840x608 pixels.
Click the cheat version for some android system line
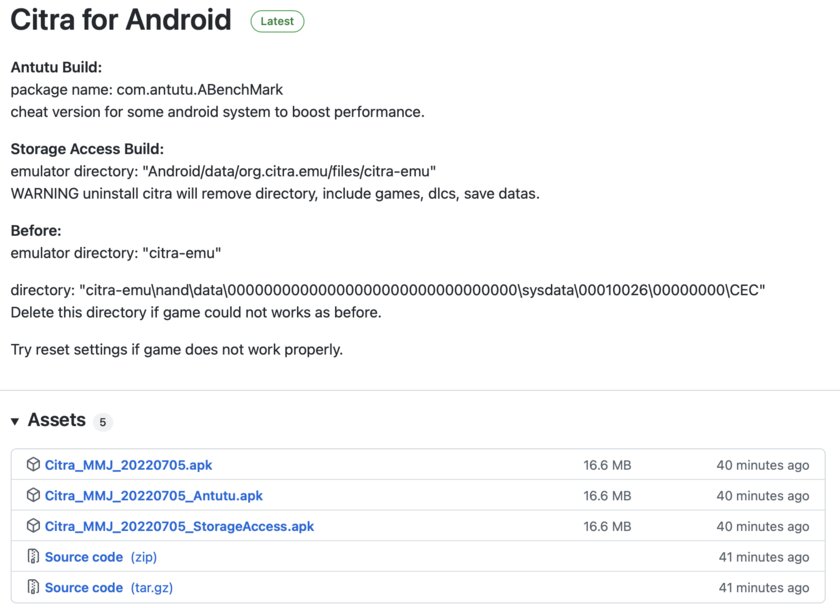218,112
